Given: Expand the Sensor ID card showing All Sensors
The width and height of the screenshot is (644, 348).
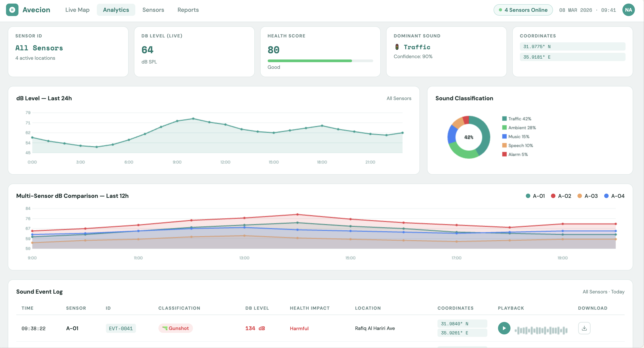Looking at the screenshot, I should tap(68, 51).
